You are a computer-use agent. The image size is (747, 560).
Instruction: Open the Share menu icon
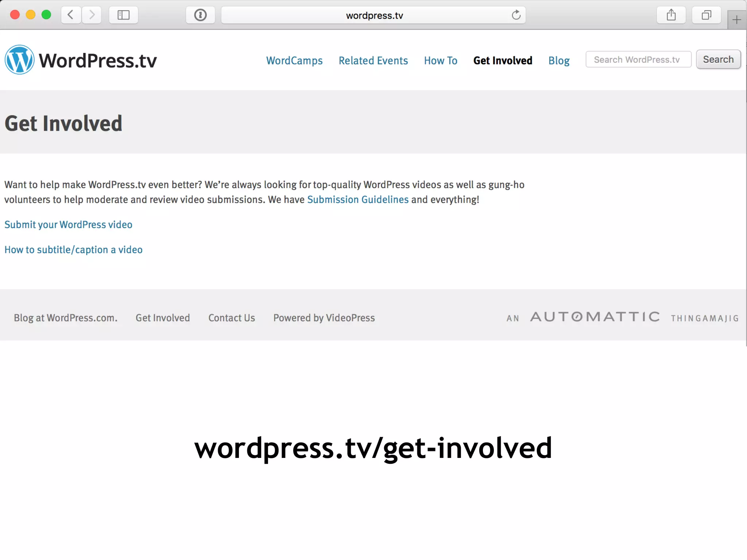click(671, 15)
